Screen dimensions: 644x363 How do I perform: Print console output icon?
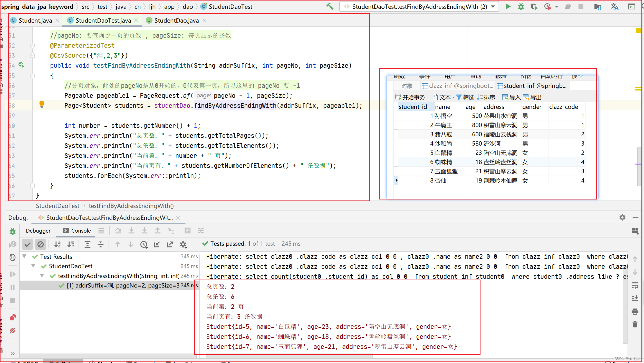(635, 311)
